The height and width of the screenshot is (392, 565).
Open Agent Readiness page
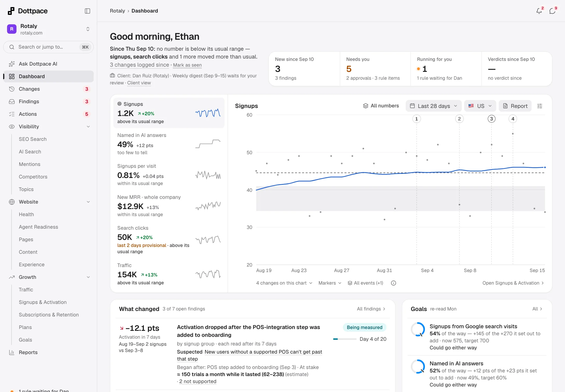(x=38, y=227)
